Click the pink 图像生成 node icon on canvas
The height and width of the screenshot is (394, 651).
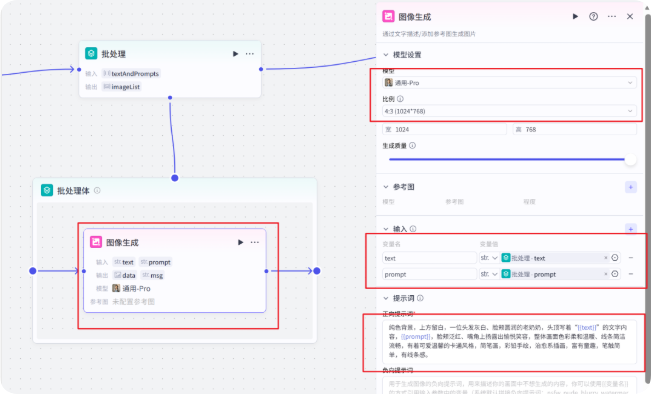[x=96, y=242]
